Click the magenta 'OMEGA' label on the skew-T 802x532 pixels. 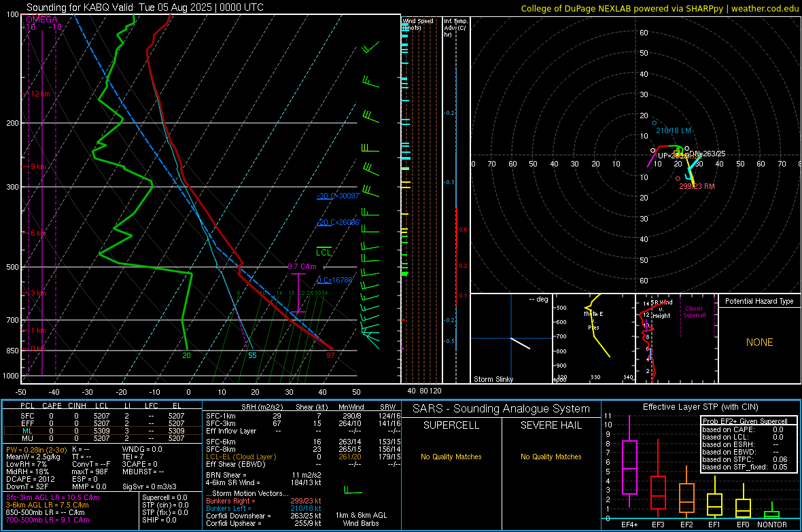pos(41,20)
